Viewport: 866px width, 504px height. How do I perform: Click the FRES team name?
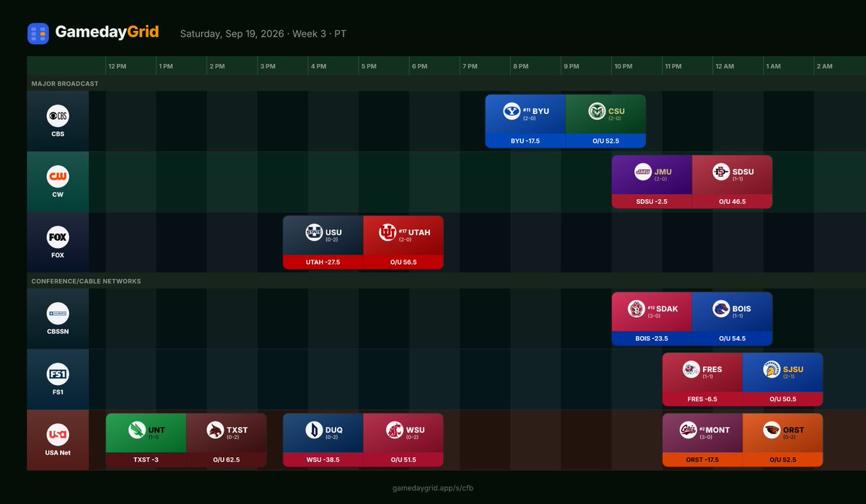coord(712,369)
